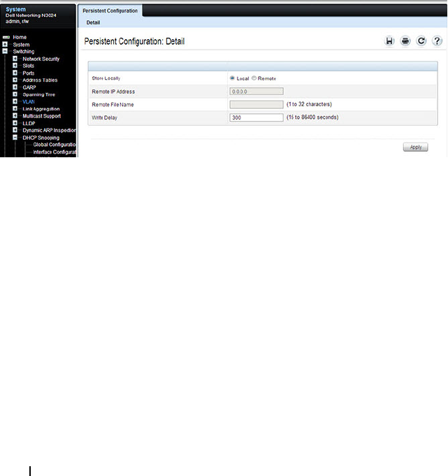Image resolution: width=448 pixels, height=476 pixels.
Task: Expand the LLDP node
Action: click(x=15, y=123)
